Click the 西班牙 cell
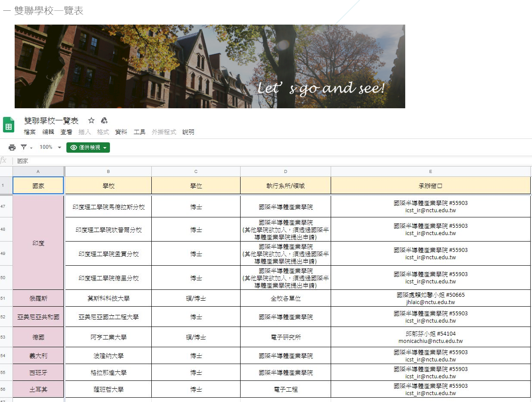This screenshot has width=532, height=402. 38,372
